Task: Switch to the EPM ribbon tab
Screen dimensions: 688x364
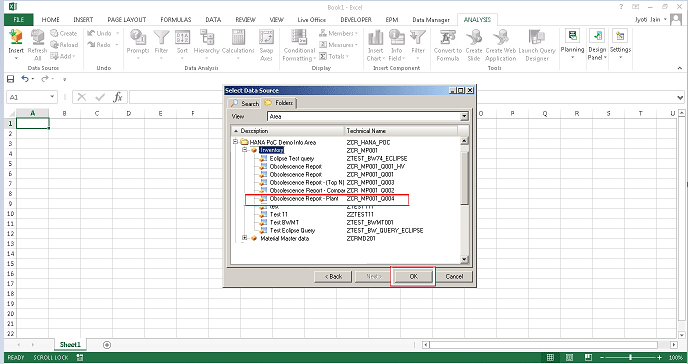Action: (391, 20)
